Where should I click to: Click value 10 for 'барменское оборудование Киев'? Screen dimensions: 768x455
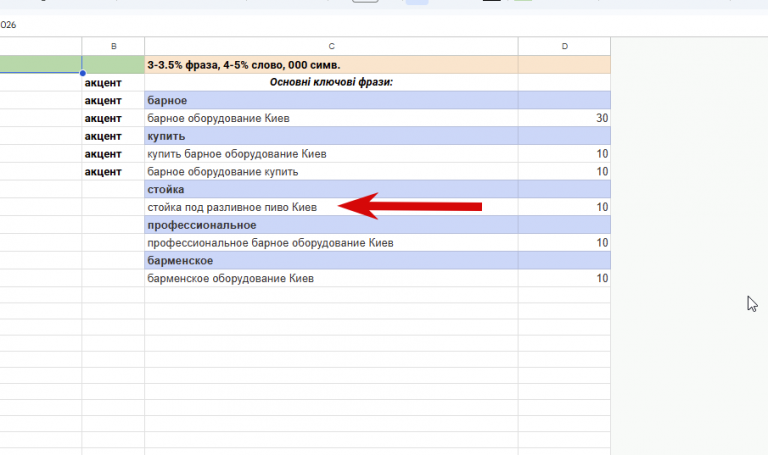click(x=564, y=278)
